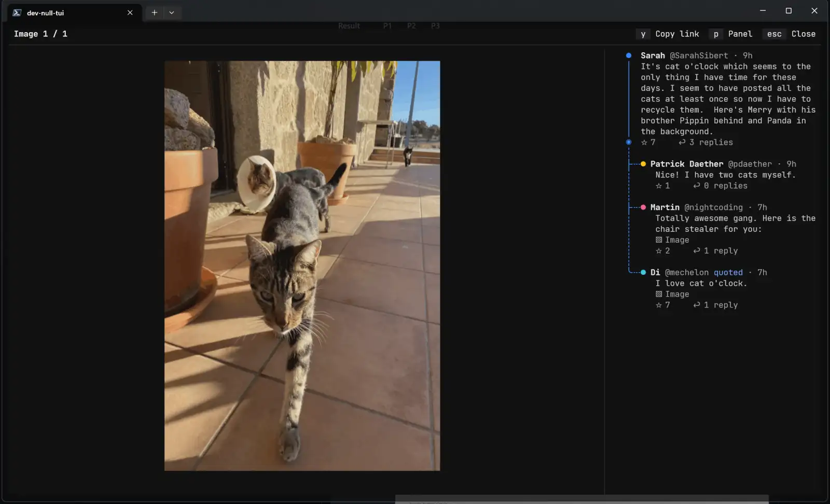Click the Panel toggle shortcut
Screen dimensions: 830x504
click(730, 34)
